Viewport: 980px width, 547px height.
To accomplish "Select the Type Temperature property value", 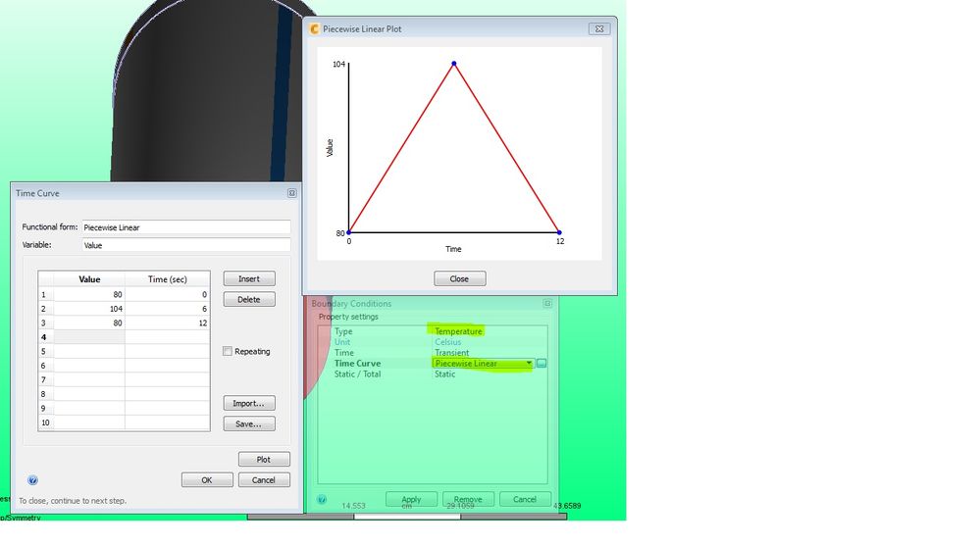I will click(x=458, y=331).
